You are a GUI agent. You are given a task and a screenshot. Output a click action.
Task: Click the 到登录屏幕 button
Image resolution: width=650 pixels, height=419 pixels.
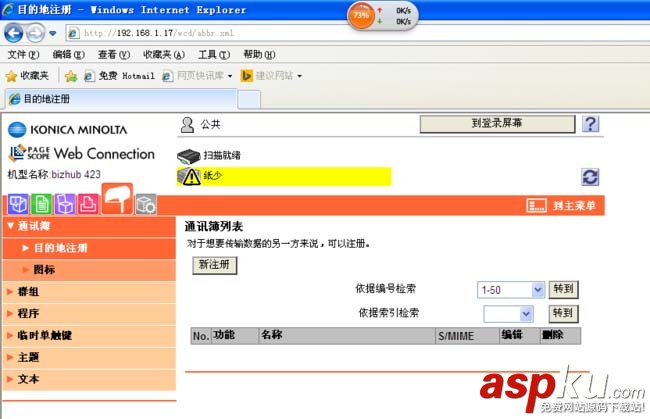point(497,124)
